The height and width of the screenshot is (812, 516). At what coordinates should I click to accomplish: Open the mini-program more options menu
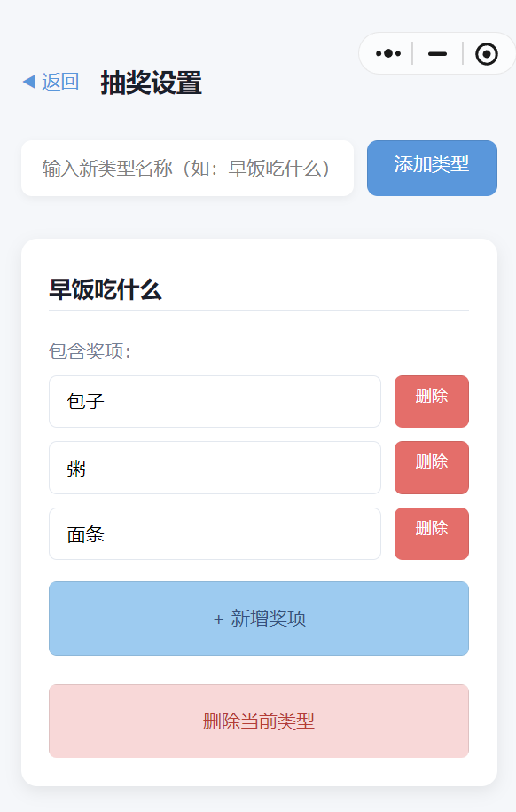tap(387, 53)
